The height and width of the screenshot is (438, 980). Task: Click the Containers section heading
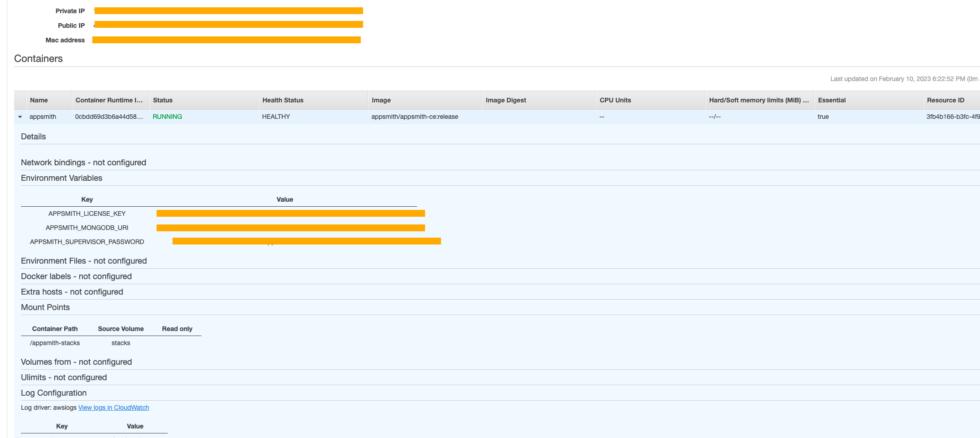point(39,58)
